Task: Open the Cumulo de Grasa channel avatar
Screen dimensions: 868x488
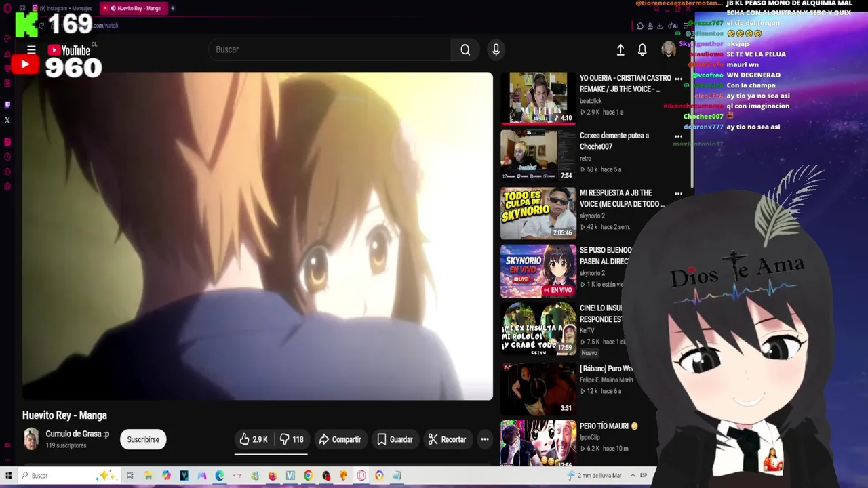Action: click(31, 439)
